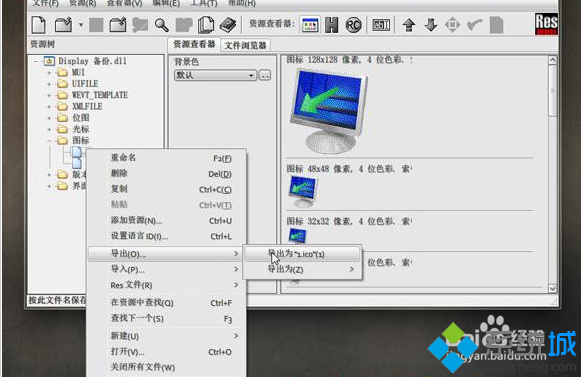Click the grayed Save square icon
581x377 pixels.
(x=96, y=25)
